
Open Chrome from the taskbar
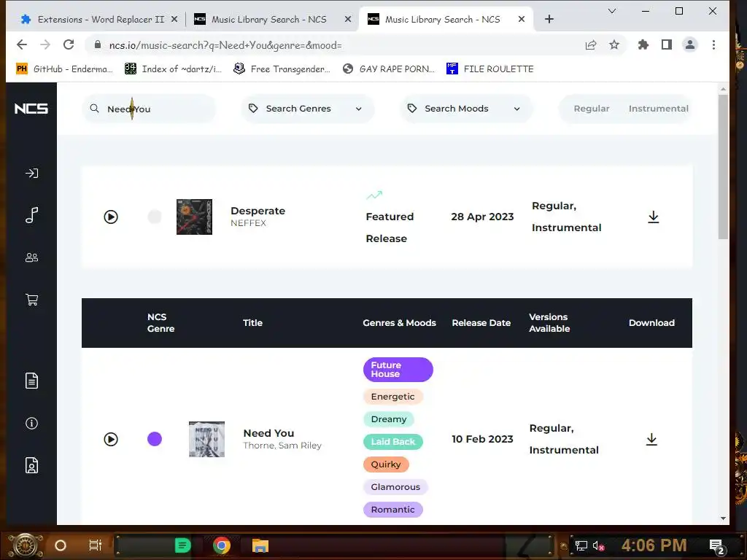[222, 545]
